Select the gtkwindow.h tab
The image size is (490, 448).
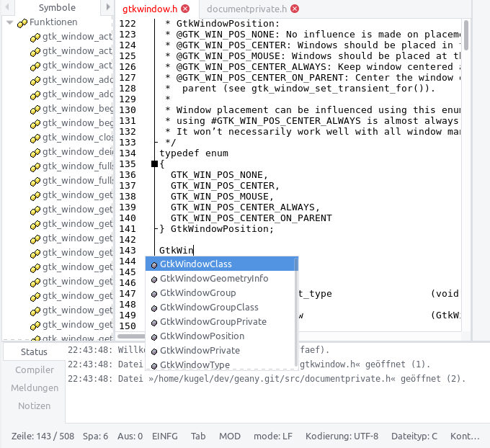click(x=150, y=9)
